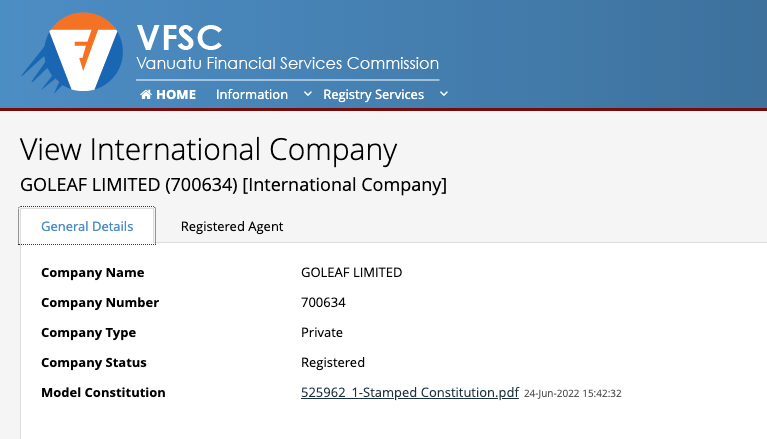Click the Model Constitution field label
Screen dimensions: 767x439
click(x=103, y=393)
